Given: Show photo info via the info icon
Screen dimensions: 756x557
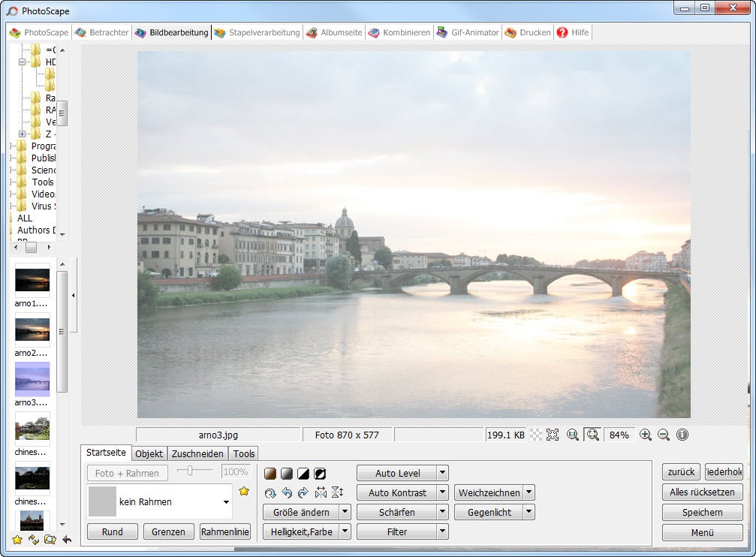Looking at the screenshot, I should point(682,435).
